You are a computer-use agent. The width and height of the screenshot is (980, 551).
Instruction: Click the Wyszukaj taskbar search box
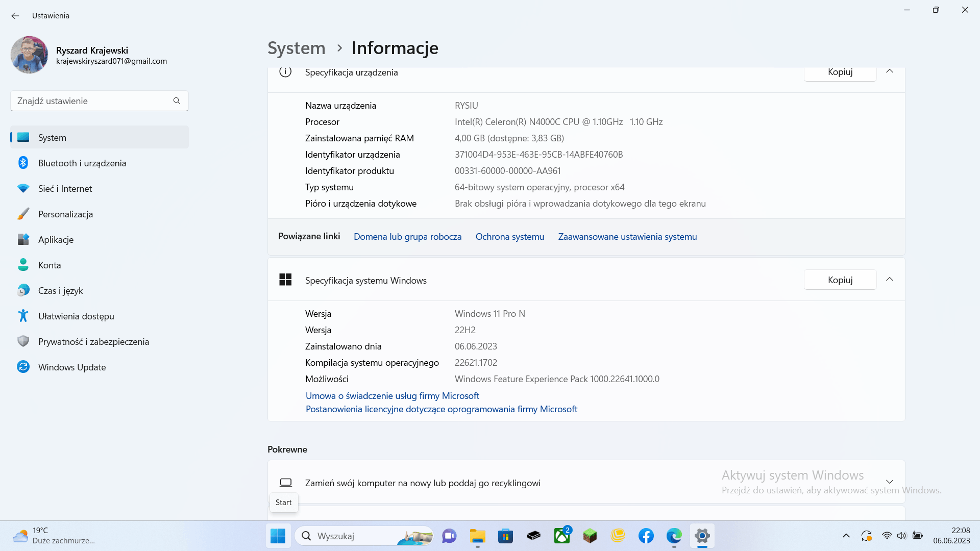tap(364, 536)
